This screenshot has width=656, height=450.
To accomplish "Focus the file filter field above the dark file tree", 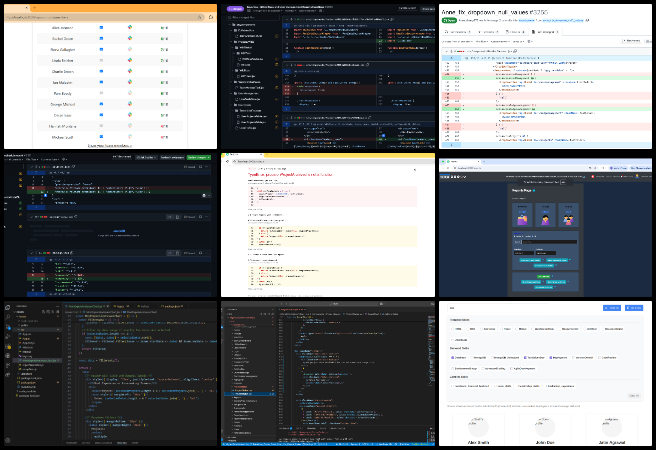I will coord(252,18).
